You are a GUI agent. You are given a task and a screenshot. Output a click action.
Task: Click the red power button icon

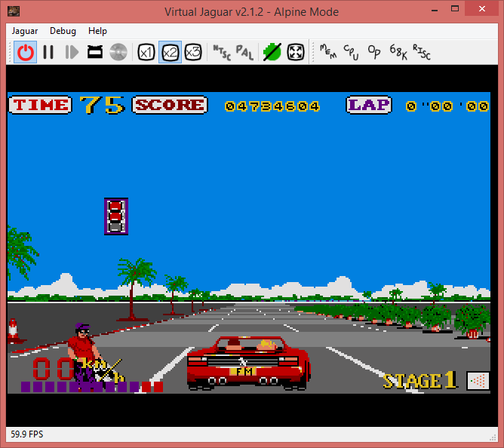(x=26, y=52)
